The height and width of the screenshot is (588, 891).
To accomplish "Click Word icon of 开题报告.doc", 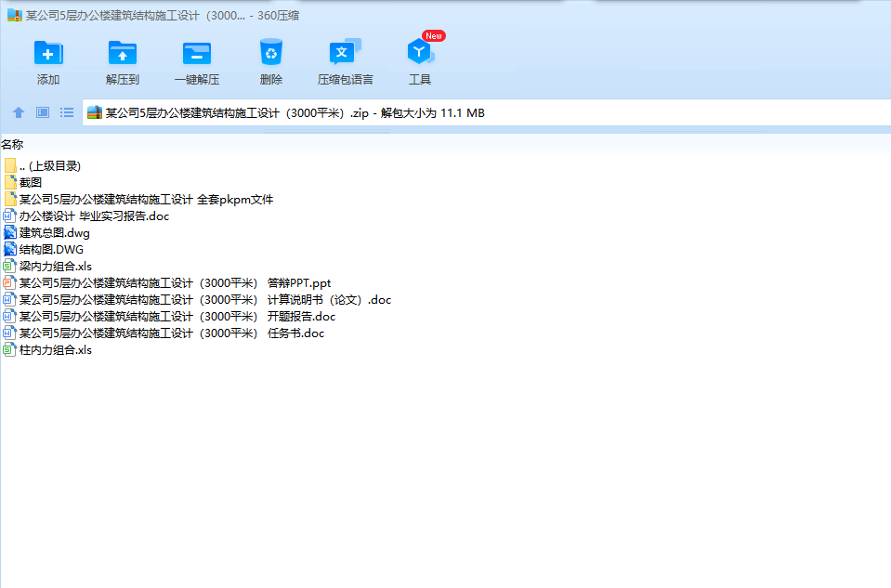I will click(9, 316).
